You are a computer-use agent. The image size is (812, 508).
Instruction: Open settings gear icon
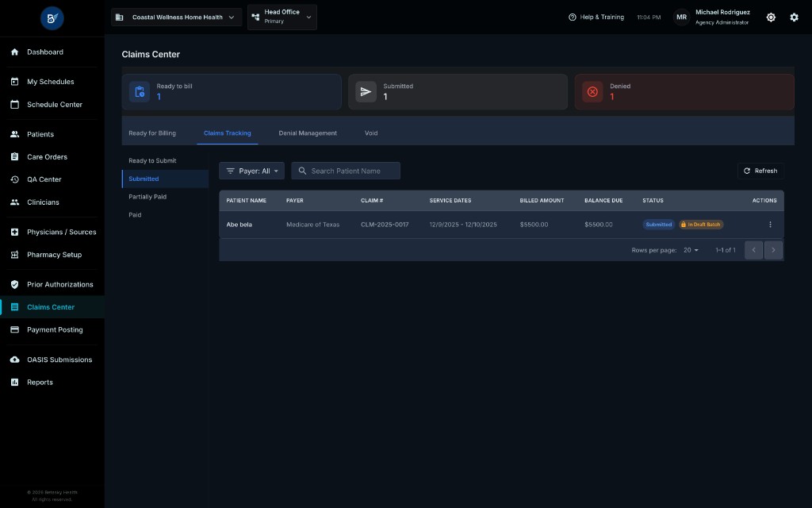pos(794,17)
